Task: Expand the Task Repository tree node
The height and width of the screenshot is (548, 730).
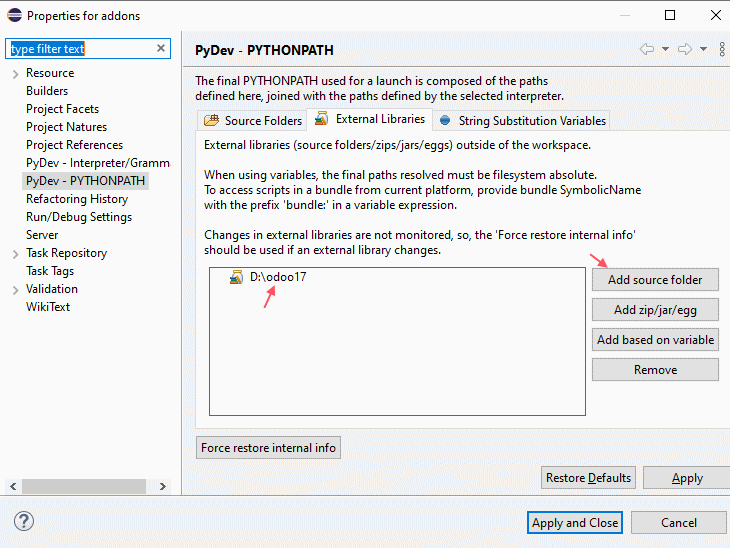Action: coord(15,254)
